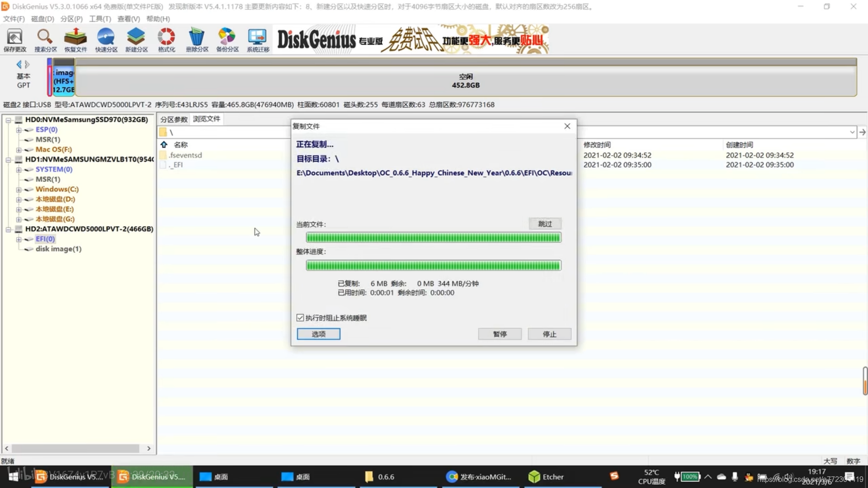Expand the ESP(0) partition node
Image resolution: width=868 pixels, height=488 pixels.
[x=19, y=130]
